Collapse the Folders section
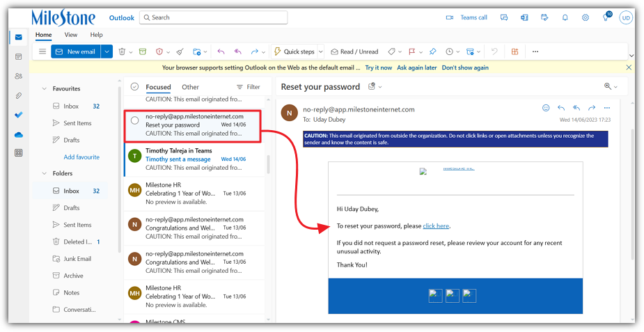This screenshot has width=644, height=332. click(45, 173)
